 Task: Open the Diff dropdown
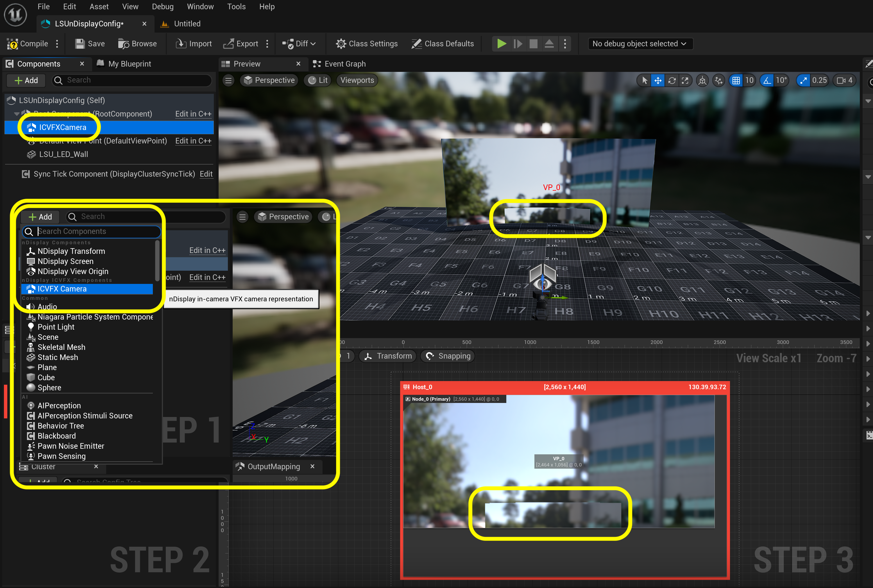coord(299,44)
